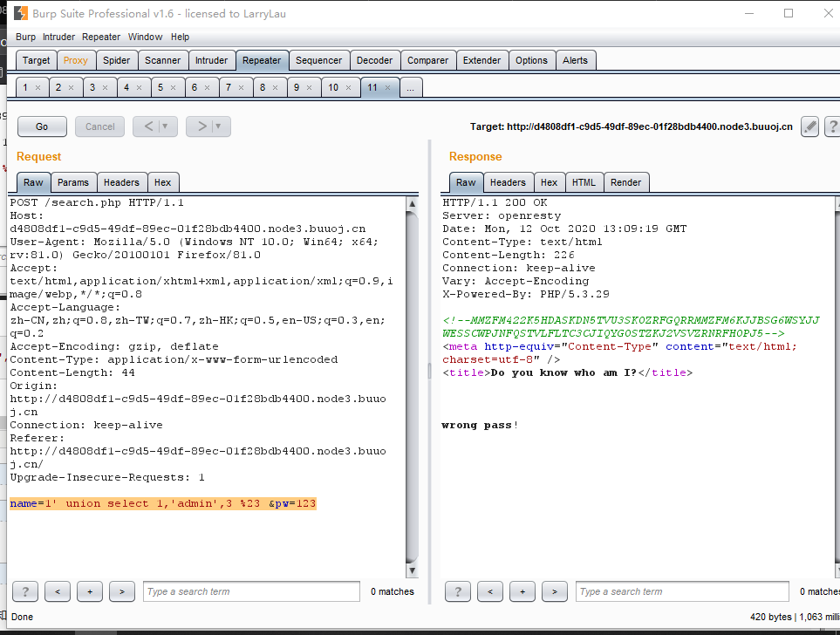The width and height of the screenshot is (840, 635).
Task: Click the edit target pencil icon
Action: (x=809, y=126)
